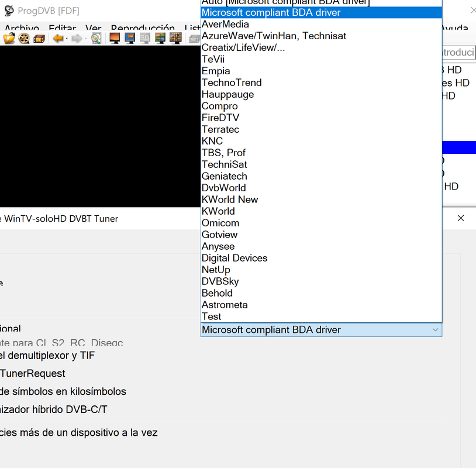Click the magnifier channel search icon
476x468 pixels.
[96, 39]
